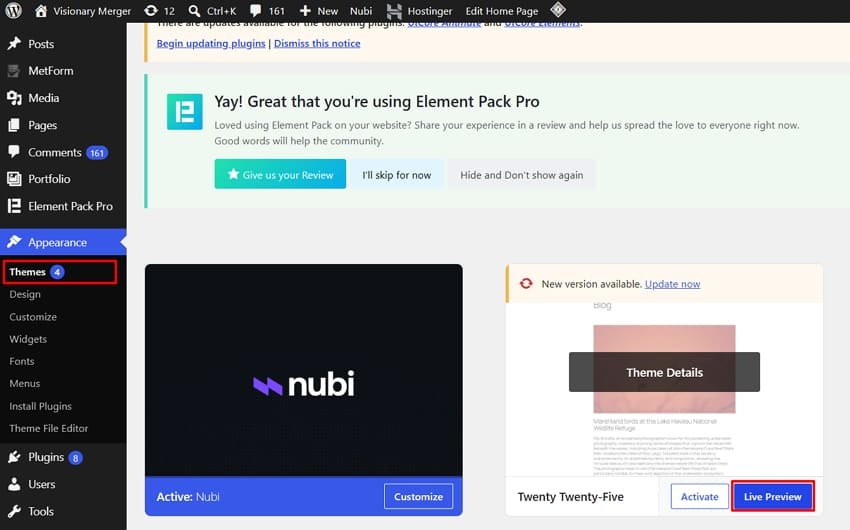Screen dimensions: 850x530
Task: Go to Pages in sidebar
Action: click(x=43, y=126)
